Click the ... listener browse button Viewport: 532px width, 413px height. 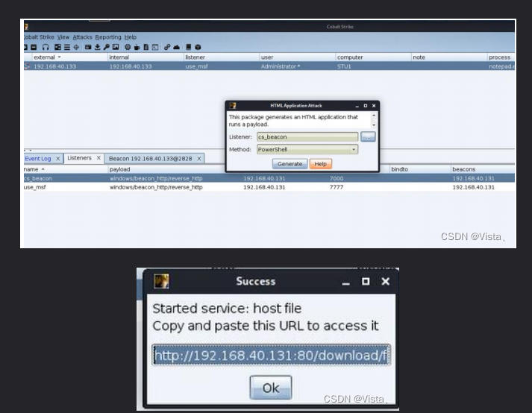tap(368, 136)
